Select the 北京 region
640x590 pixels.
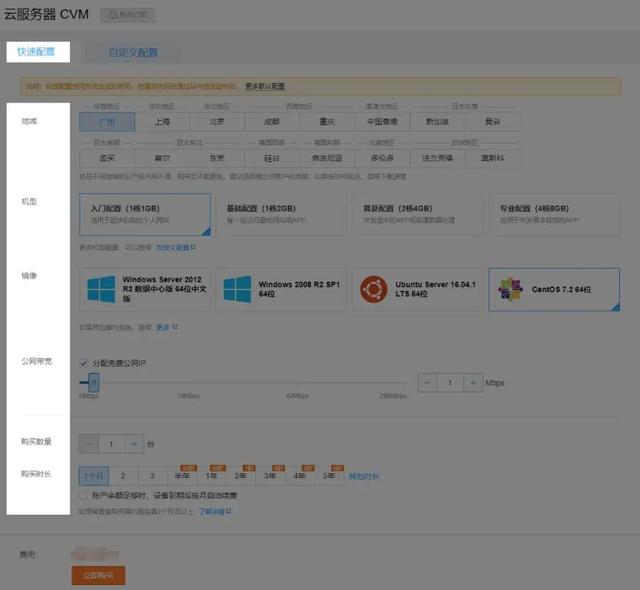click(x=217, y=122)
